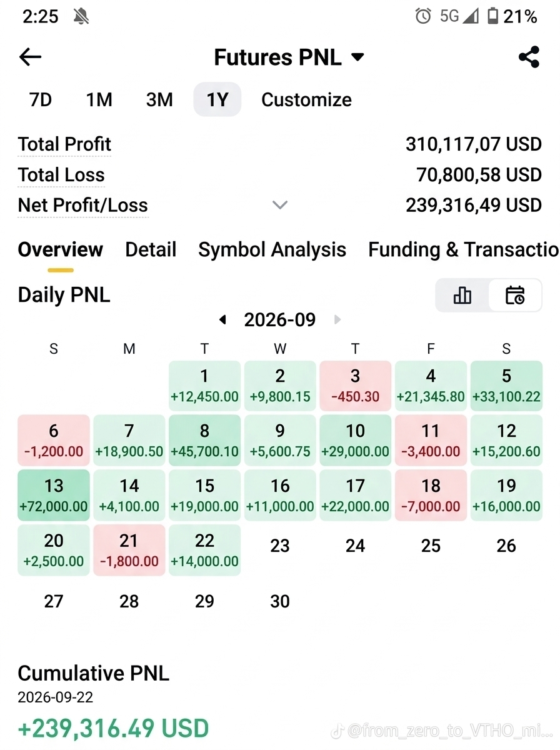Switch to calendar view icon
The height and width of the screenshot is (750, 560).
[x=515, y=295]
